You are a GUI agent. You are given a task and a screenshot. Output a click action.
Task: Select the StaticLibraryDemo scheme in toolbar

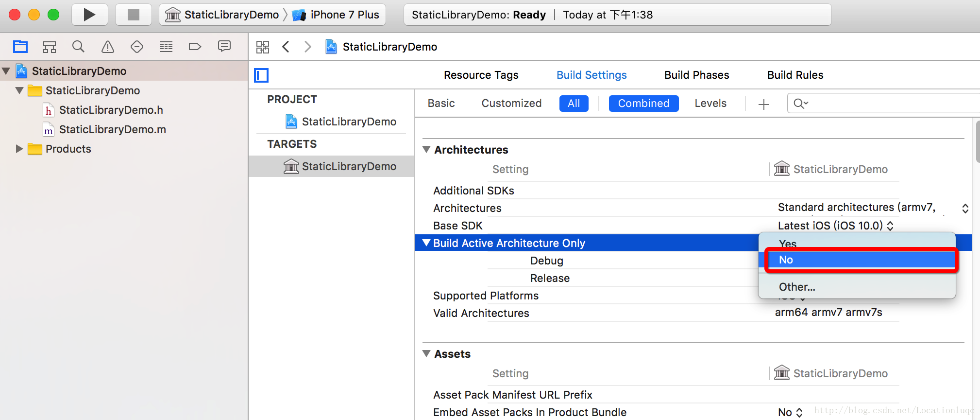222,15
